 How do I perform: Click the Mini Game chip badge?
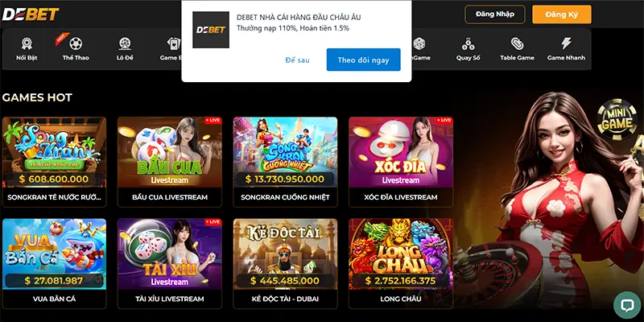[617, 119]
